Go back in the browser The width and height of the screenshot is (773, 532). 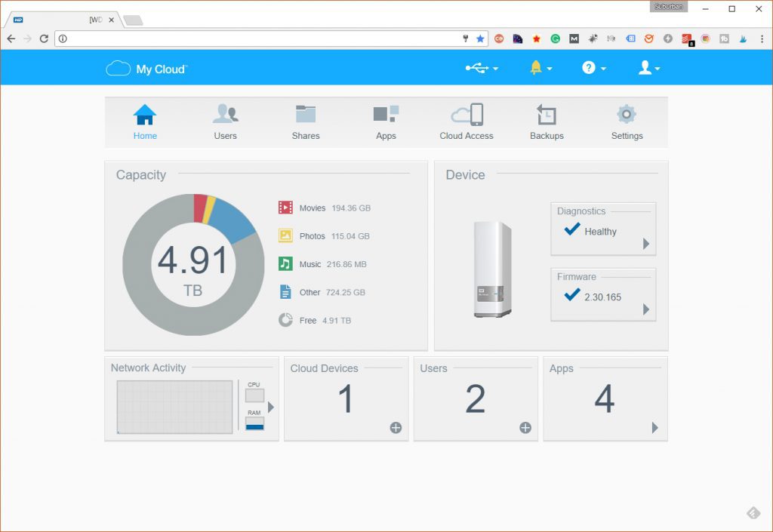pyautogui.click(x=11, y=38)
